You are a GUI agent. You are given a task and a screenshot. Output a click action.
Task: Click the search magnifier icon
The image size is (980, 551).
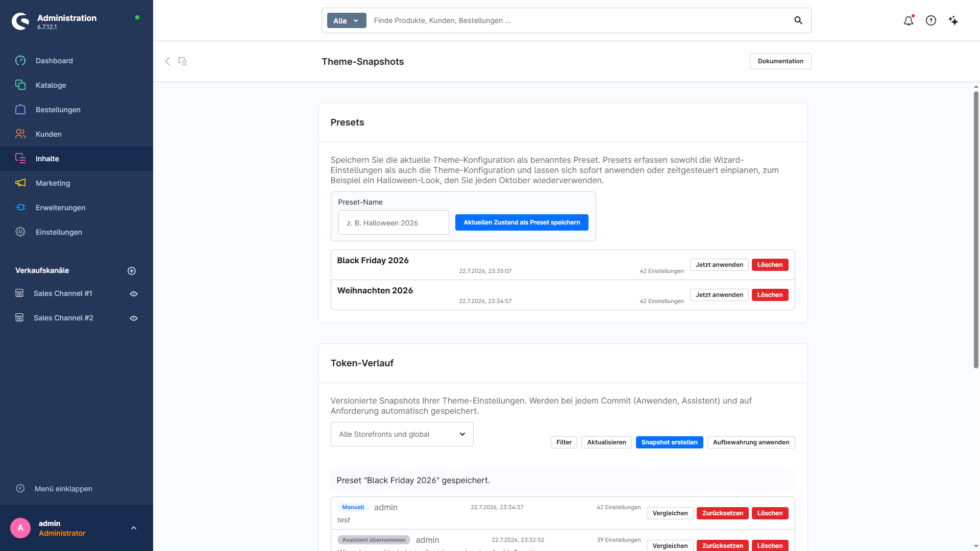[x=798, y=20]
